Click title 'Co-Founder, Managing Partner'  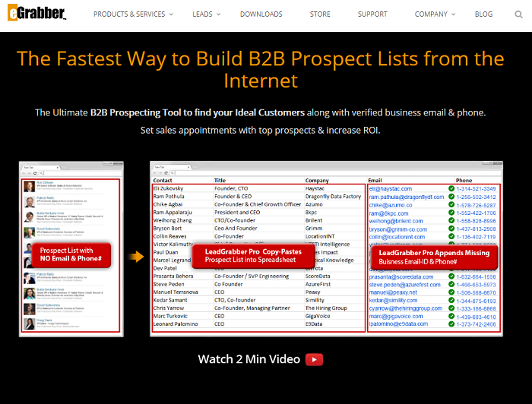click(252, 308)
